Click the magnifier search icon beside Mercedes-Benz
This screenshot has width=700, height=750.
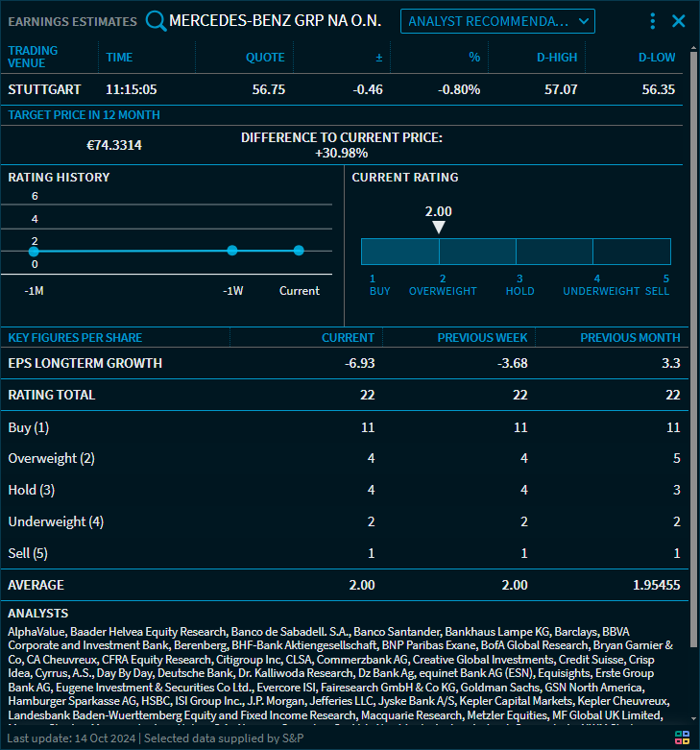(x=156, y=21)
